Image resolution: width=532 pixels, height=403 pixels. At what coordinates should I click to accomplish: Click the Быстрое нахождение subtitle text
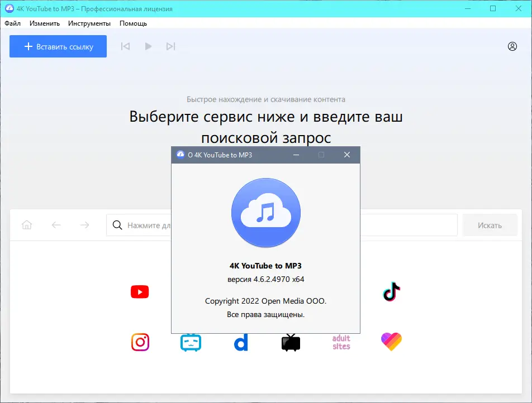pyautogui.click(x=265, y=99)
